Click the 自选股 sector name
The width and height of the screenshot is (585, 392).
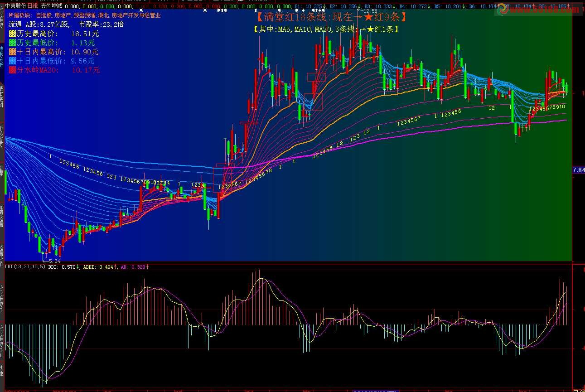tap(44, 15)
